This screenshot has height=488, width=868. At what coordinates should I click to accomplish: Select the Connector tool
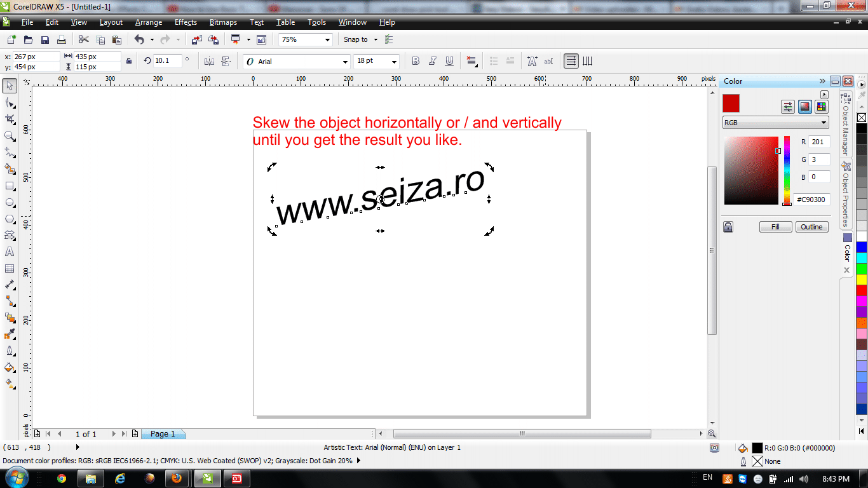click(10, 301)
